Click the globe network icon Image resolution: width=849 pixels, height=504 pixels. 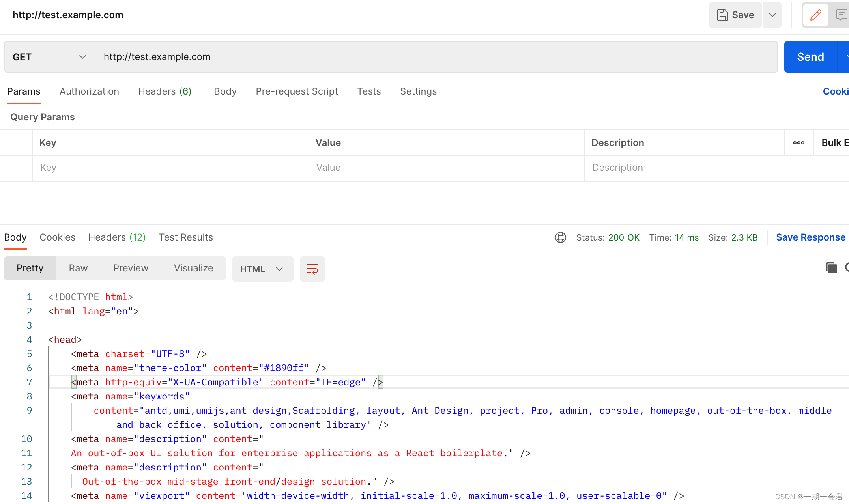pos(560,237)
